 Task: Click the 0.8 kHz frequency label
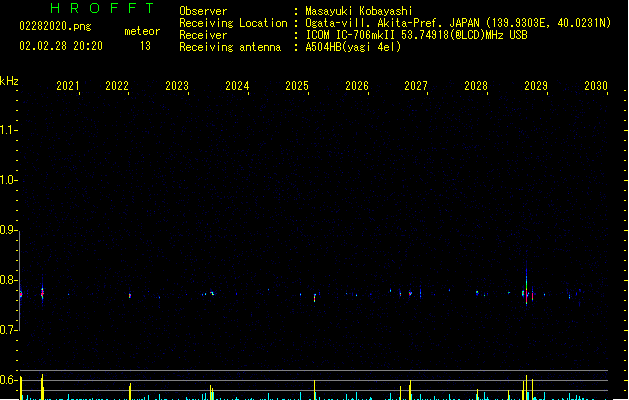(8, 280)
